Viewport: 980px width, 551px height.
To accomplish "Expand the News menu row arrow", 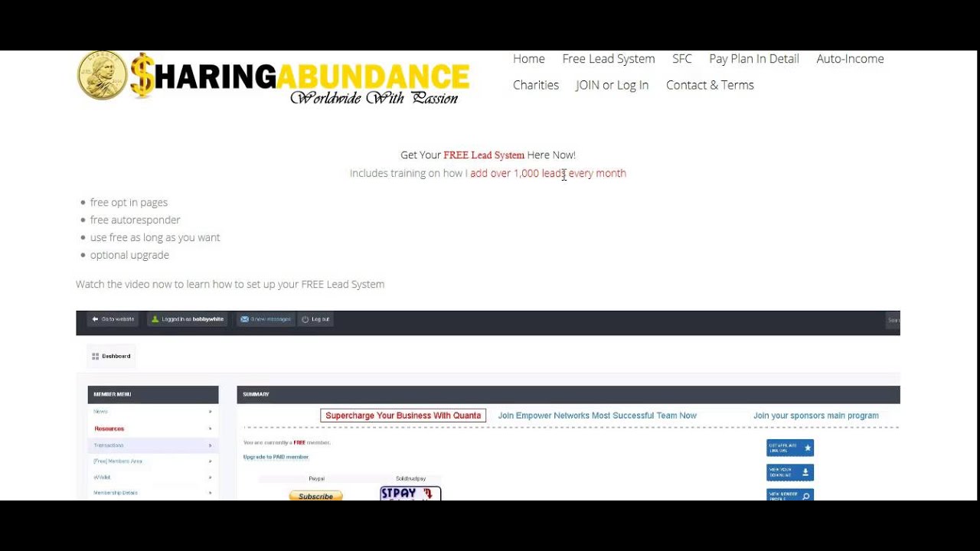I will 210,412.
